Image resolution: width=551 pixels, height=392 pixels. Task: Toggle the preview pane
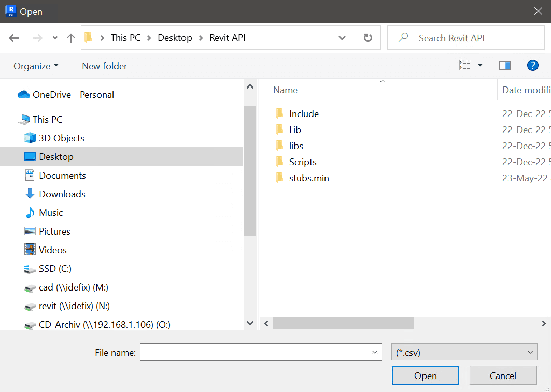click(x=505, y=65)
